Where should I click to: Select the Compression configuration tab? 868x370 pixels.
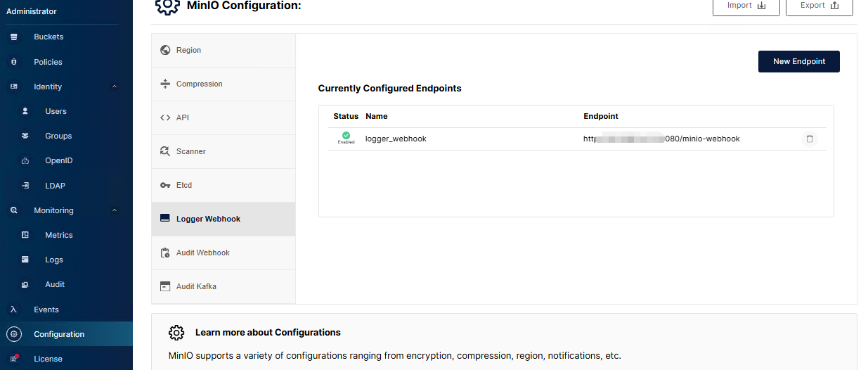[224, 84]
